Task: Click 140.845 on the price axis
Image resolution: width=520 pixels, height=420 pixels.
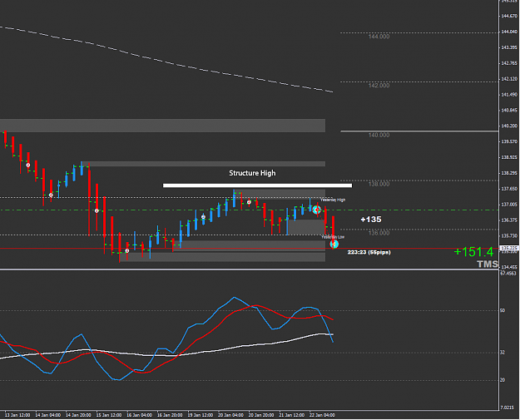Action: (x=509, y=111)
